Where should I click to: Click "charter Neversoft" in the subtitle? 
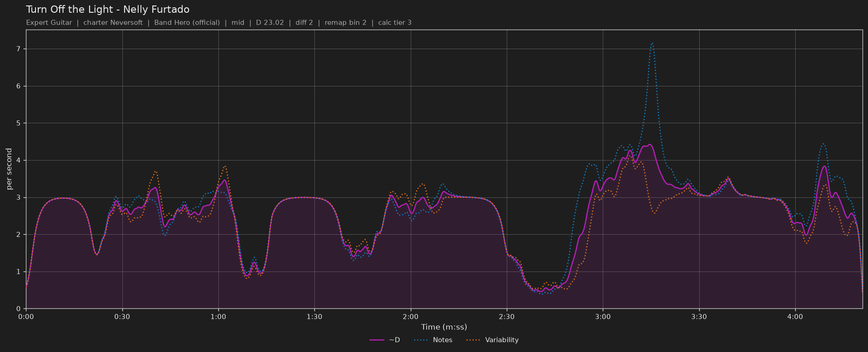coord(113,23)
